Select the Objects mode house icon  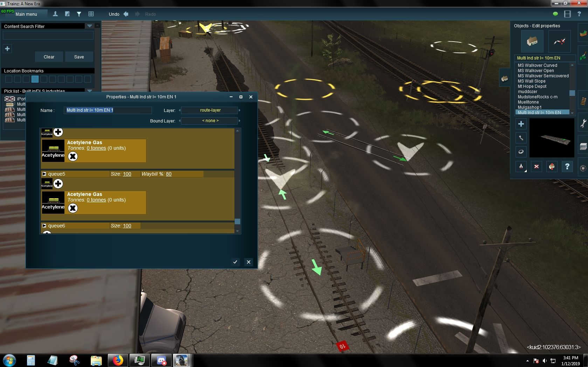(532, 41)
